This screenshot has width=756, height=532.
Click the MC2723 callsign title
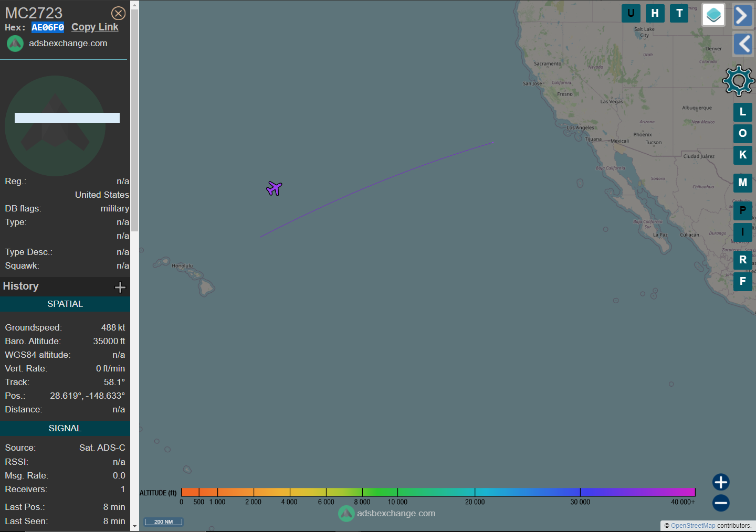(x=34, y=13)
